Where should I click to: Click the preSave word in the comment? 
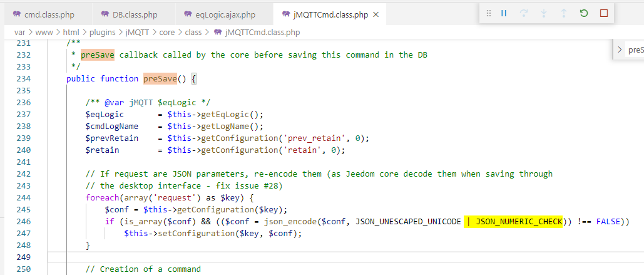[x=98, y=54]
